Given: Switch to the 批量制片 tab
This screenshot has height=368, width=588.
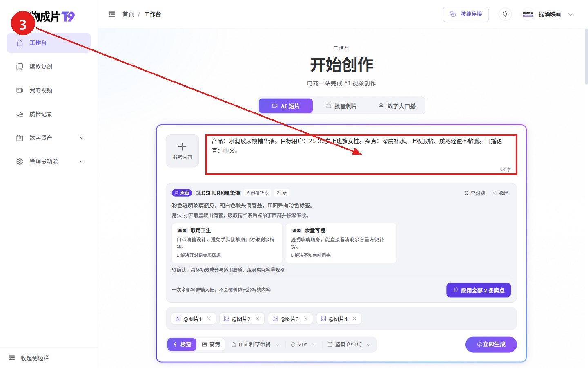Looking at the screenshot, I should click(x=341, y=106).
